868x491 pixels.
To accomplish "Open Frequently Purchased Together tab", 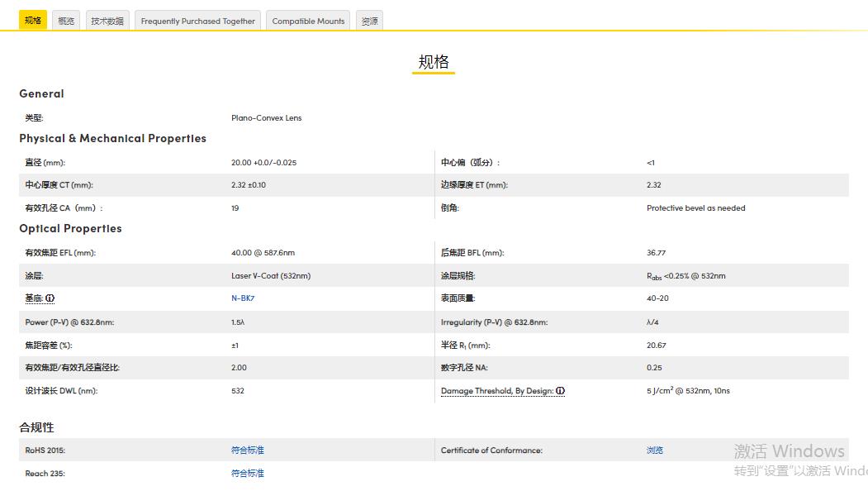I will (x=197, y=21).
